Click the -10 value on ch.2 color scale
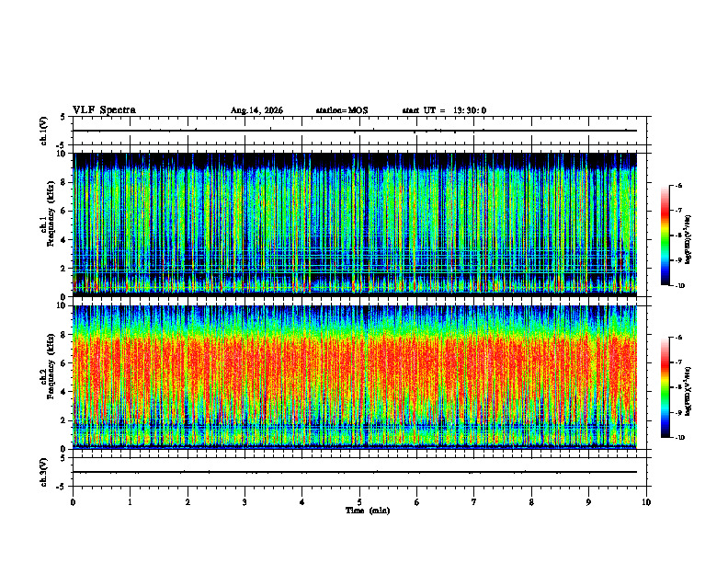 (x=679, y=438)
